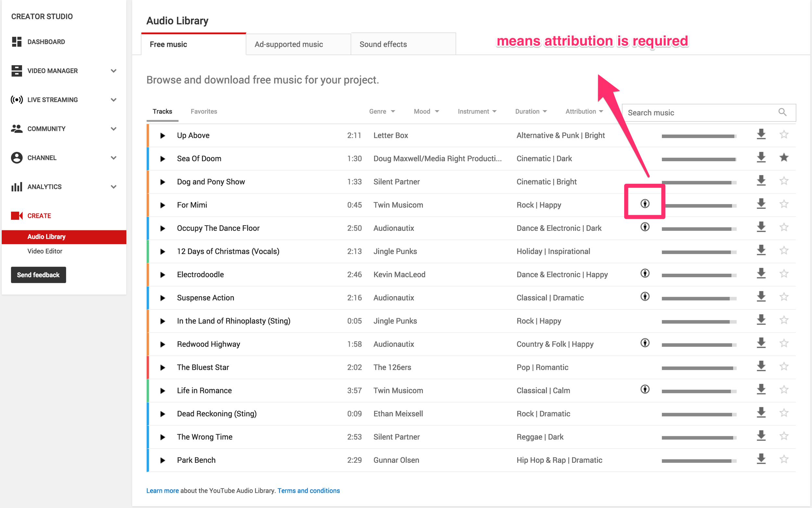Open the Create section

point(31,216)
